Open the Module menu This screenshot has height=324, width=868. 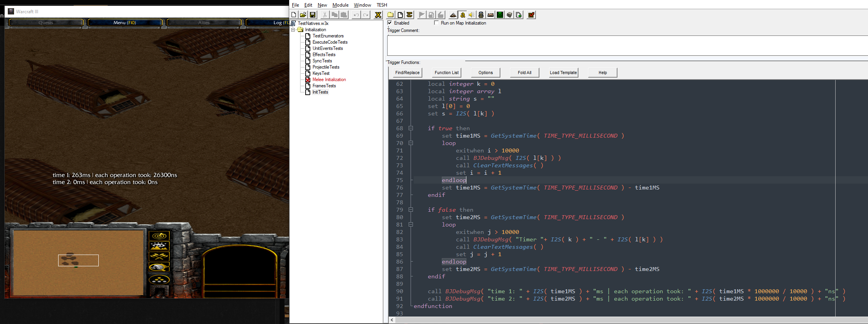tap(340, 5)
